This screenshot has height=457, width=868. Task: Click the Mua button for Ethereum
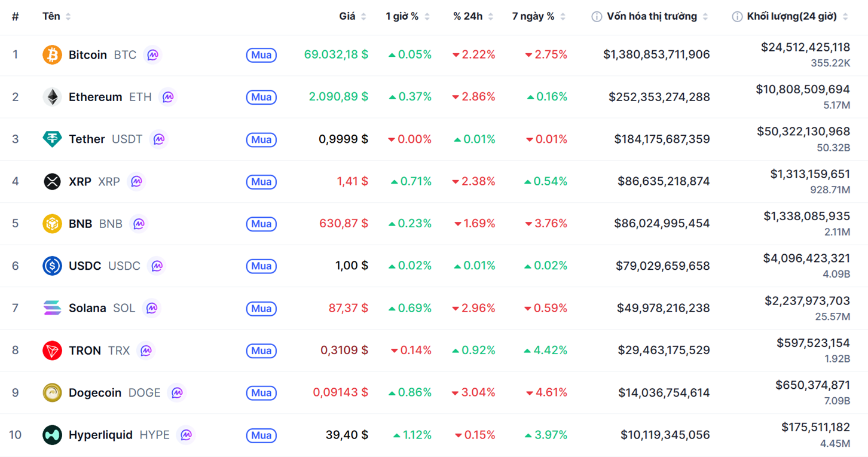tap(261, 97)
